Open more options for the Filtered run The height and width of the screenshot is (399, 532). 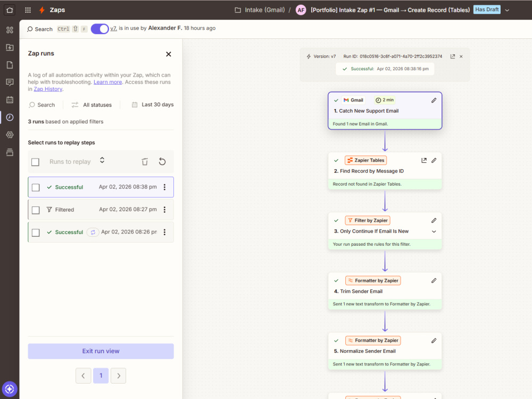(x=164, y=210)
